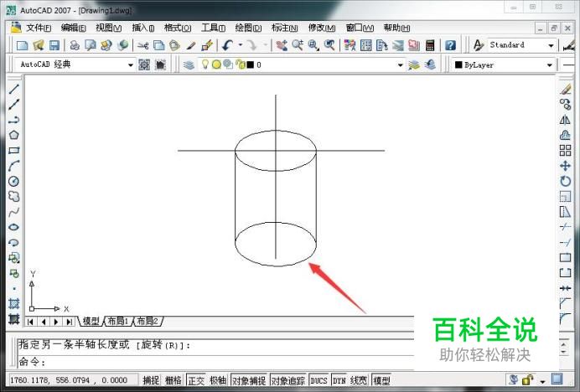Screen dimensions: 580x392
Task: Toggle DUCS in status bar
Action: (318, 380)
